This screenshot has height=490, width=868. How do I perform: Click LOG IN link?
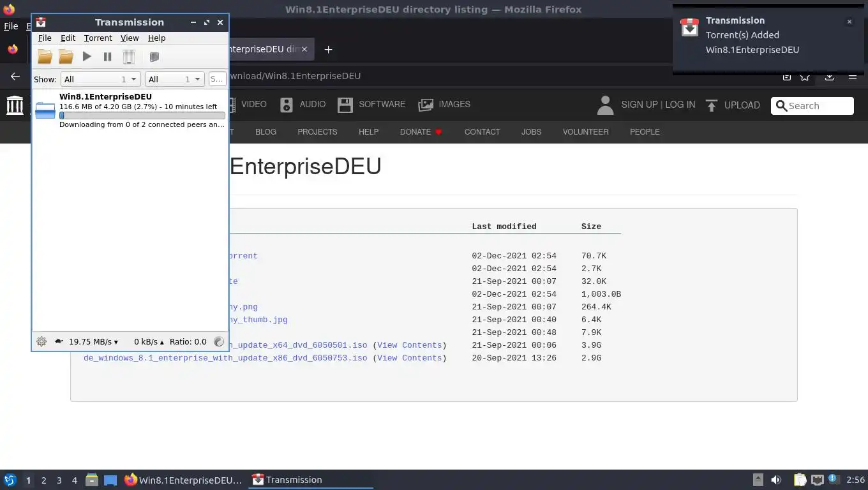tap(680, 105)
